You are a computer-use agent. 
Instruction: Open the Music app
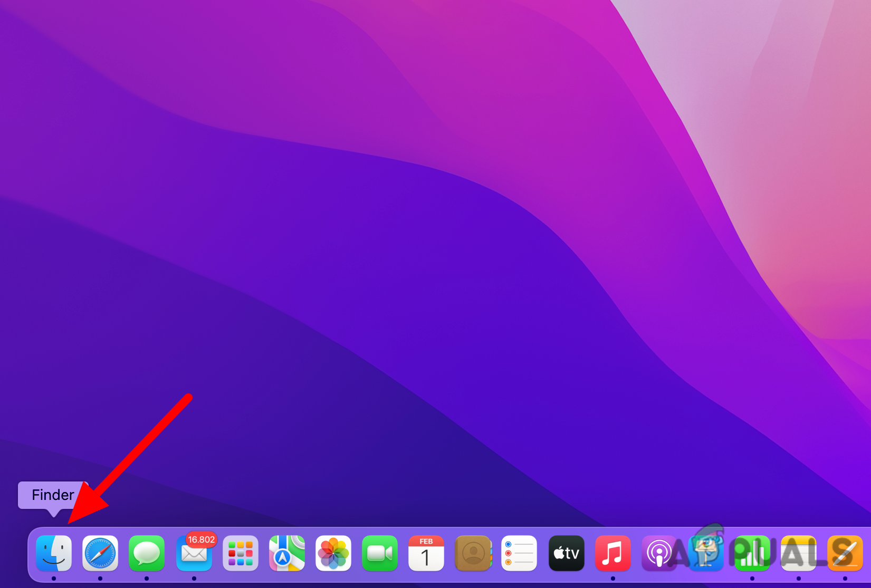click(x=612, y=553)
